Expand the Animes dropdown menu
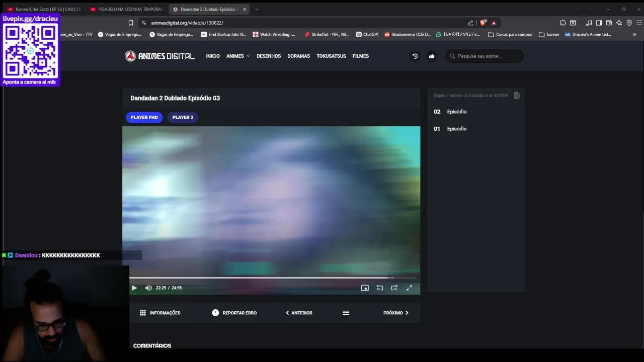This screenshot has width=644, height=362. click(x=238, y=56)
